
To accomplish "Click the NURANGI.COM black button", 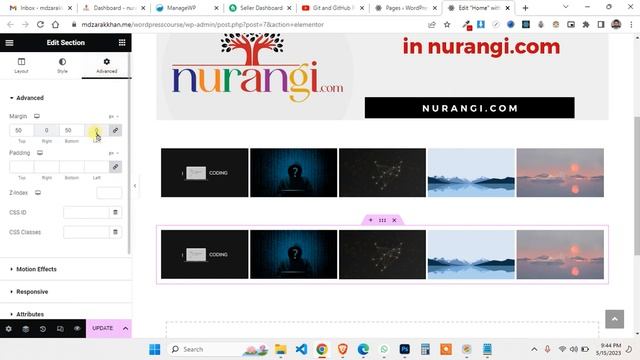I will [x=469, y=108].
